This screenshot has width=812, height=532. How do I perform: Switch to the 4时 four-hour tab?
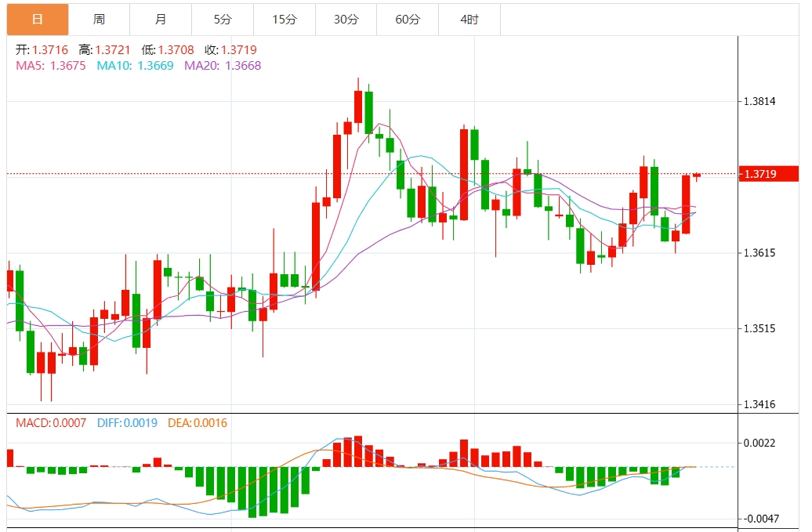(x=469, y=19)
